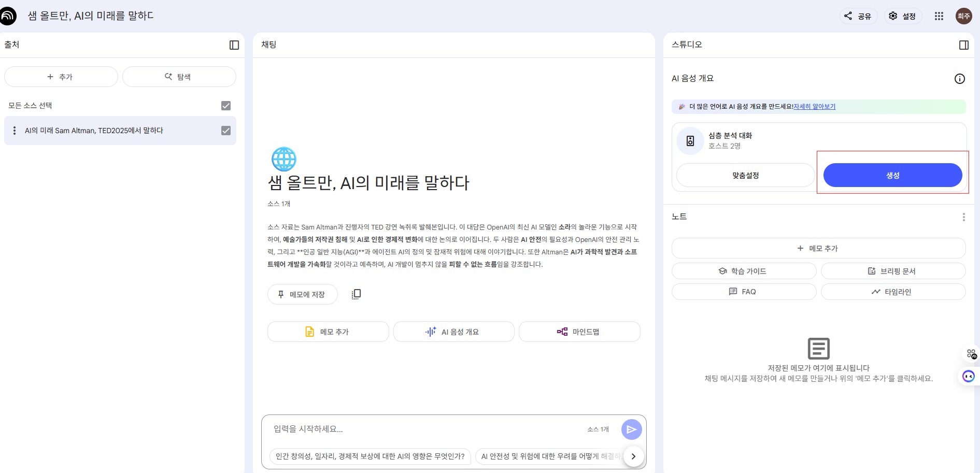Select the AI 안전성 및 위험 suggested question
980x473 pixels.
(x=549, y=456)
